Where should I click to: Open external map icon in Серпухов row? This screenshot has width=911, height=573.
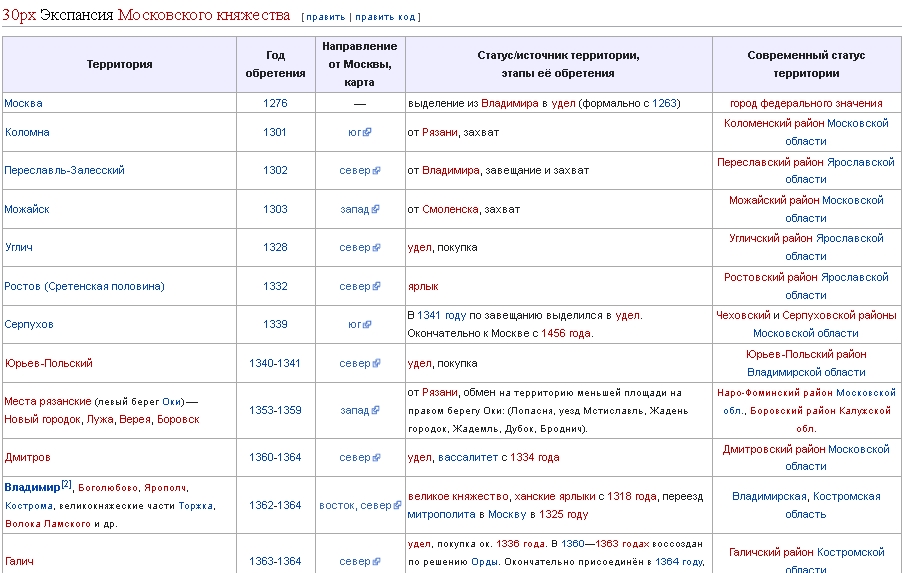(367, 324)
